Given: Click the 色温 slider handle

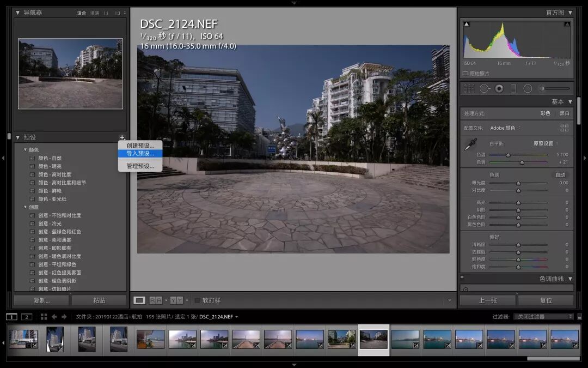Looking at the screenshot, I should coord(508,155).
